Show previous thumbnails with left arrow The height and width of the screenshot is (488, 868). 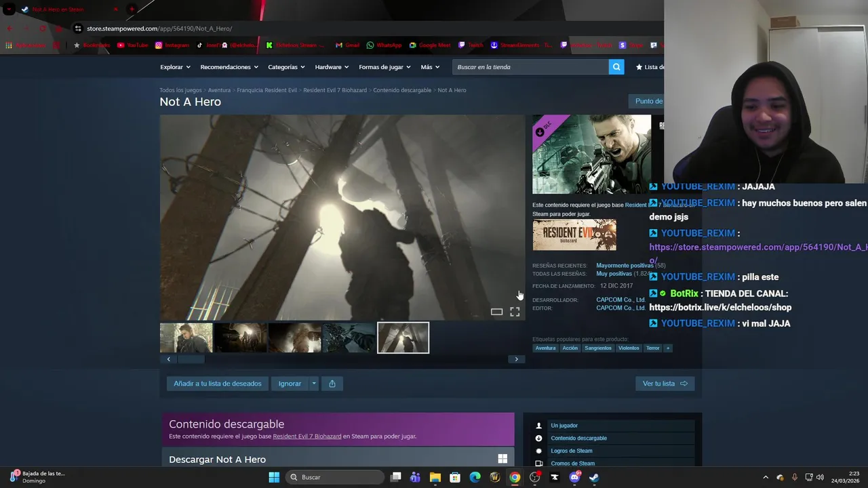[x=168, y=359]
